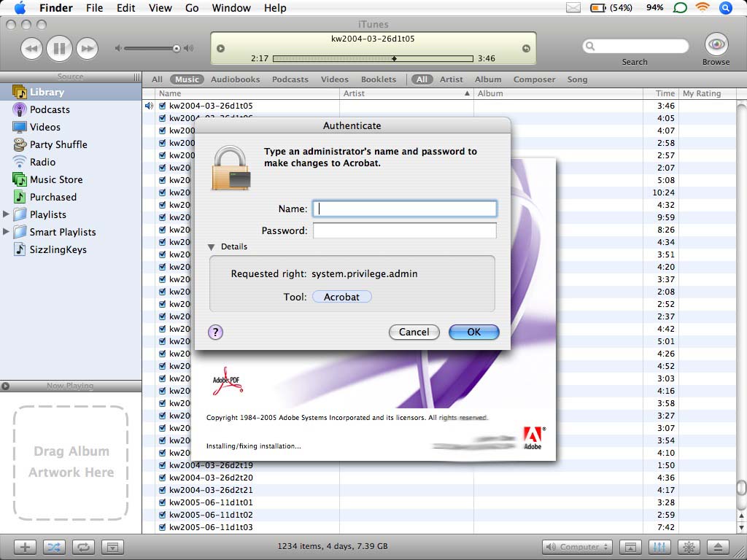Uncheck the kw2004-03-26d2t20 track
Screen dimensions: 747x560
tap(163, 478)
